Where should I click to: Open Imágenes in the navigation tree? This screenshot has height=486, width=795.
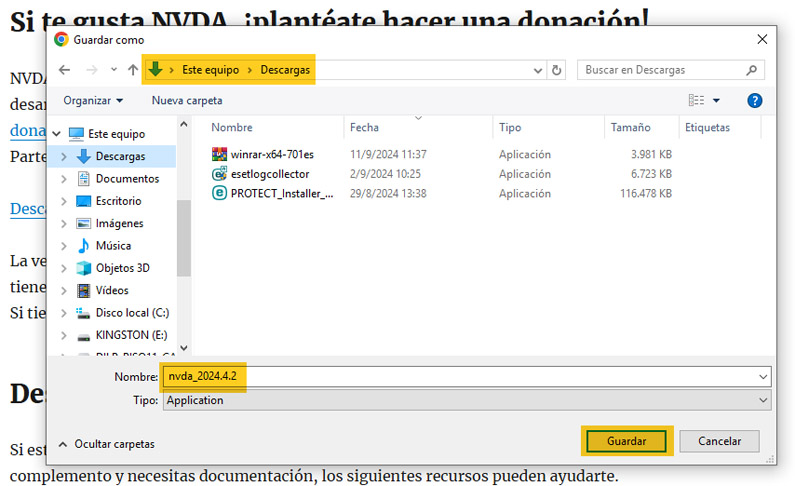pos(120,223)
